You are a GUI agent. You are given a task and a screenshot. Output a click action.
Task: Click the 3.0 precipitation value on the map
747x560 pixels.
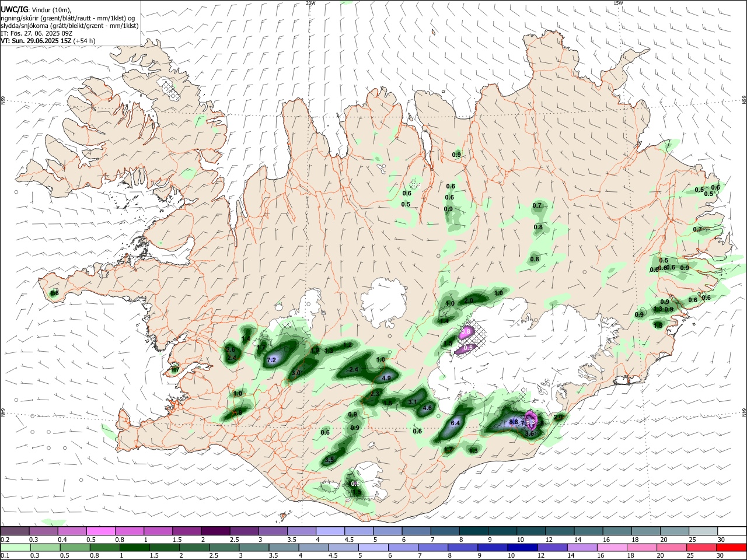pos(296,373)
